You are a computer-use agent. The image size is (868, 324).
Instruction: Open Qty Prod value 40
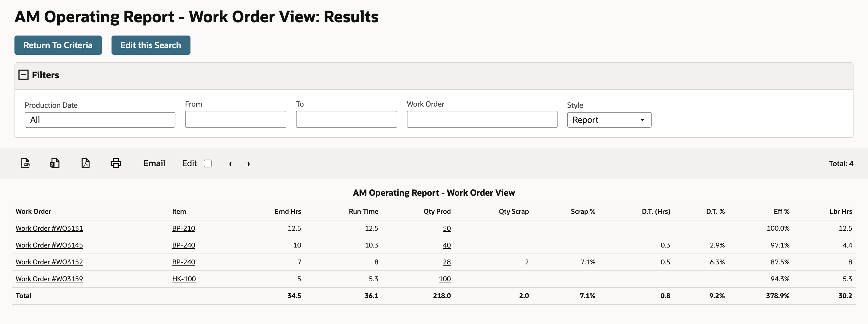click(x=447, y=245)
